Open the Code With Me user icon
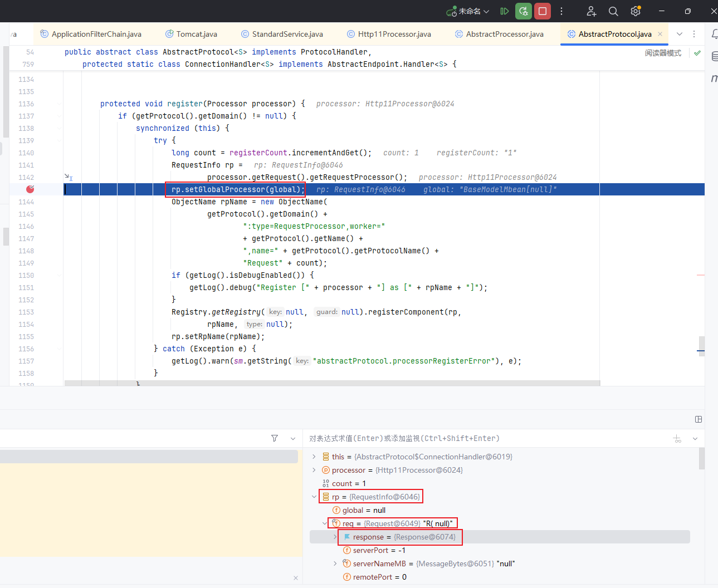 pyautogui.click(x=591, y=11)
